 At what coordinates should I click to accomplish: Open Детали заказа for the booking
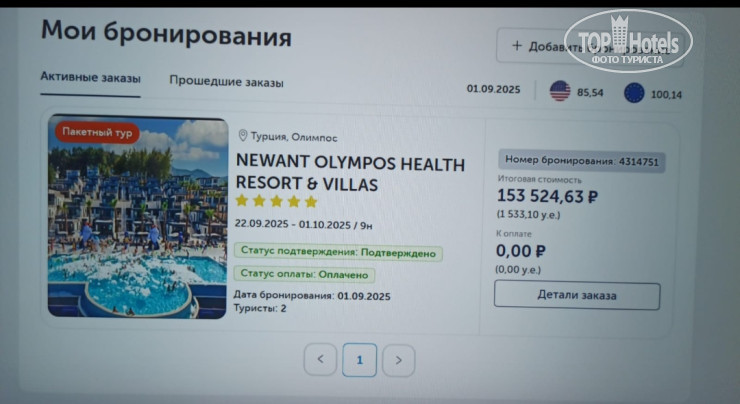[x=577, y=295]
